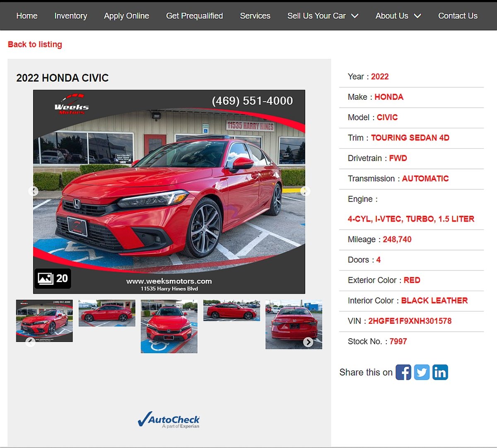Click the year value 2022
This screenshot has width=497, height=448.
(x=380, y=77)
